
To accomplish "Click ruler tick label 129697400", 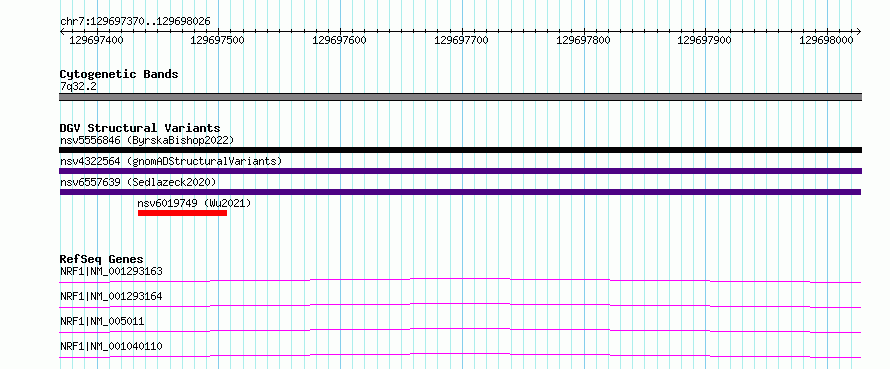I will pyautogui.click(x=96, y=40).
